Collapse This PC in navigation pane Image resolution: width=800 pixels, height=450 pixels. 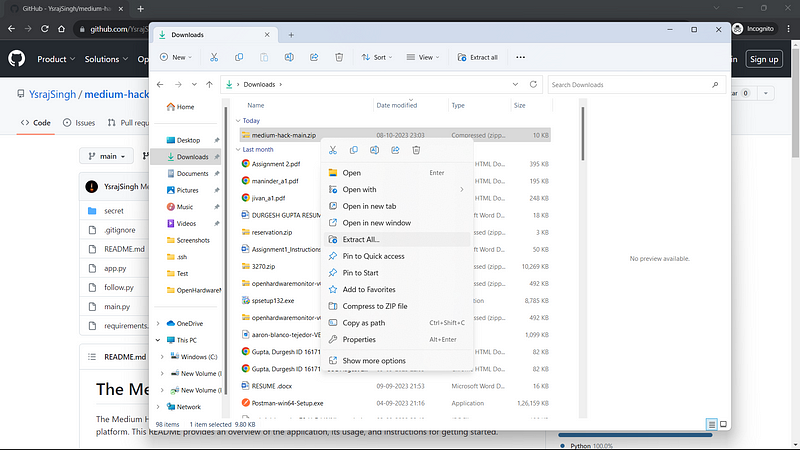click(x=158, y=340)
